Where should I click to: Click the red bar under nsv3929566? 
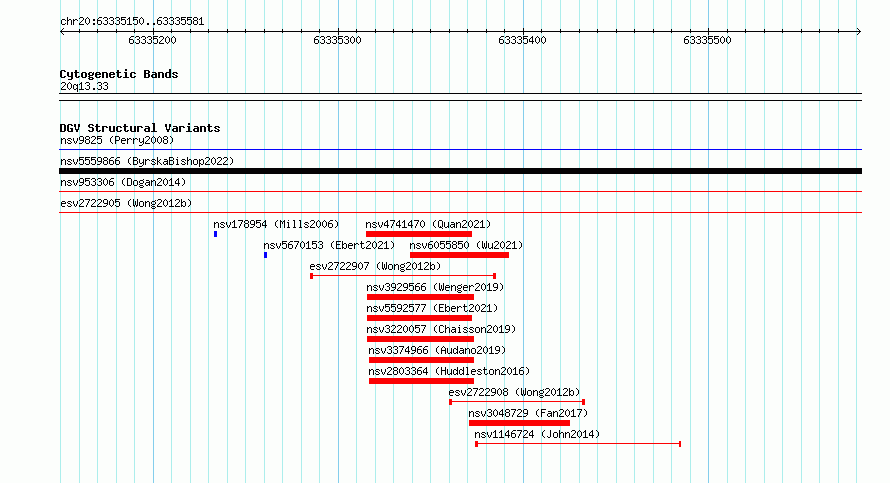coord(421,297)
